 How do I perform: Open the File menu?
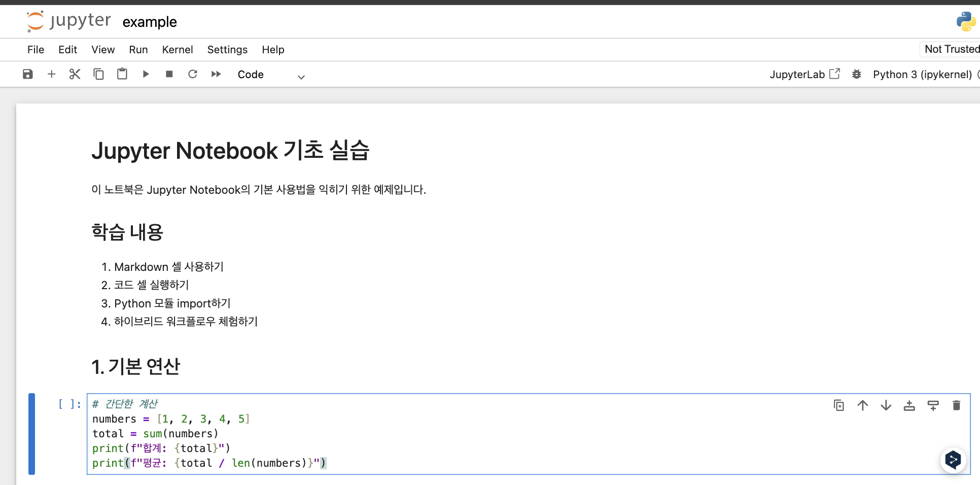click(36, 50)
